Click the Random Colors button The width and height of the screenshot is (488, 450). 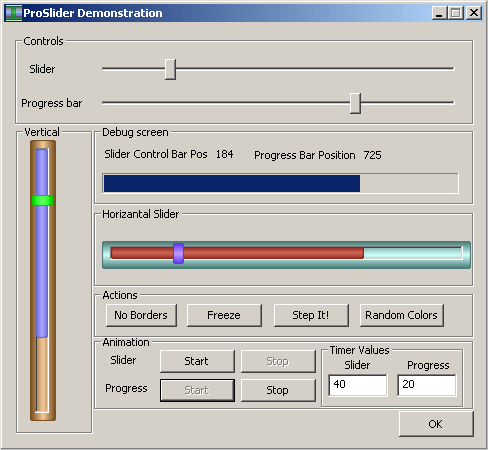[402, 315]
